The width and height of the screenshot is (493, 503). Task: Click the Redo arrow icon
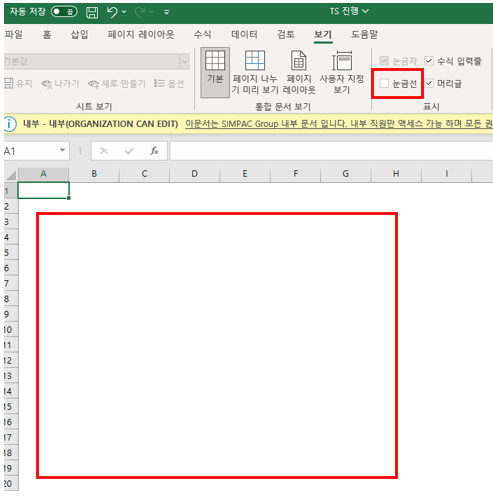coord(140,12)
